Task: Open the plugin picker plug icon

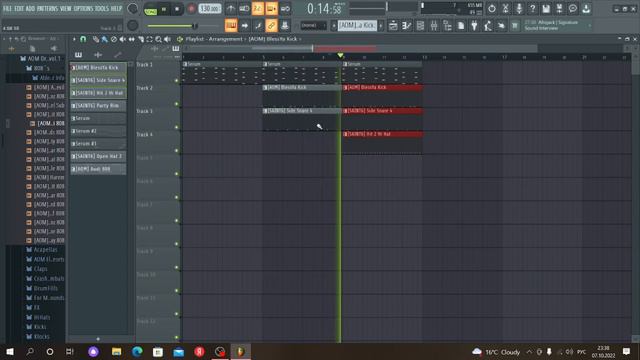Action: [474, 26]
